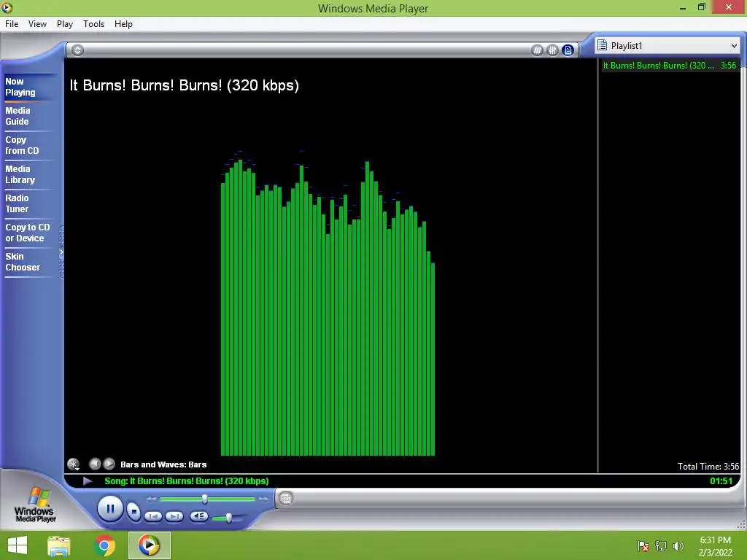Screen dimensions: 747x560
Task: Skip to the previous track
Action: [x=153, y=516]
